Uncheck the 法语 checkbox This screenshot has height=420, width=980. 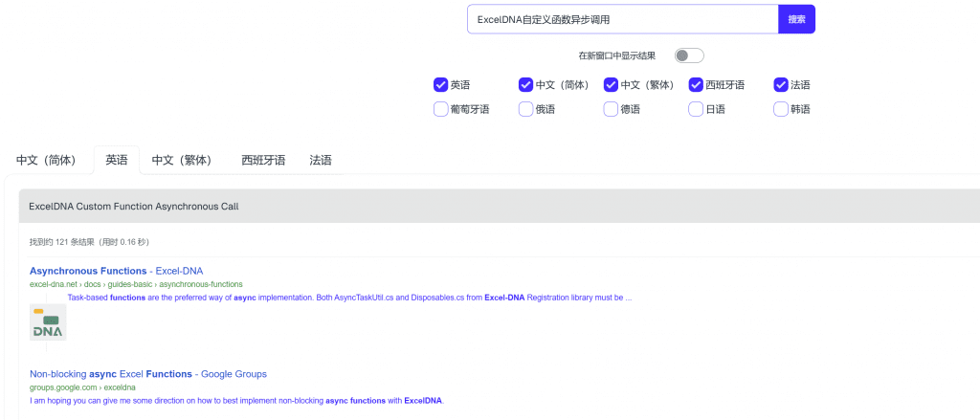(x=781, y=85)
